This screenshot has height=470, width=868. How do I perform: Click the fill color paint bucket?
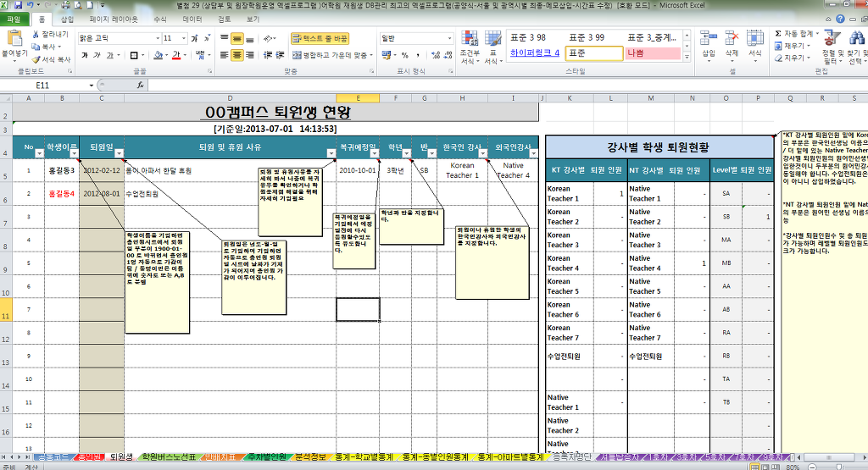tap(158, 55)
